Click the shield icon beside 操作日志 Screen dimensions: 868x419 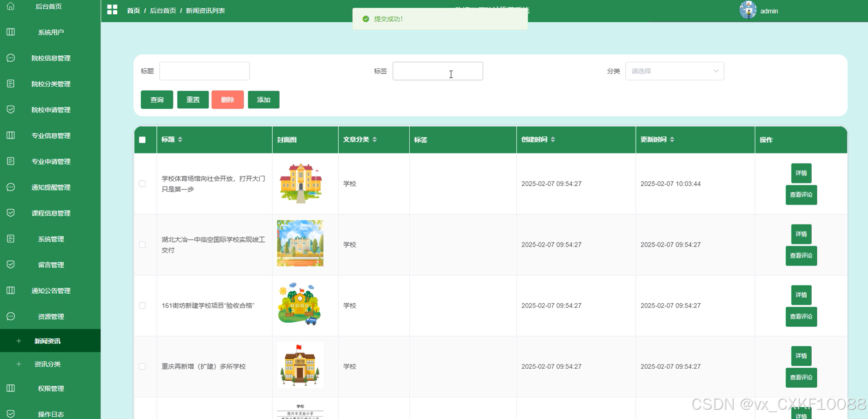[11, 413]
